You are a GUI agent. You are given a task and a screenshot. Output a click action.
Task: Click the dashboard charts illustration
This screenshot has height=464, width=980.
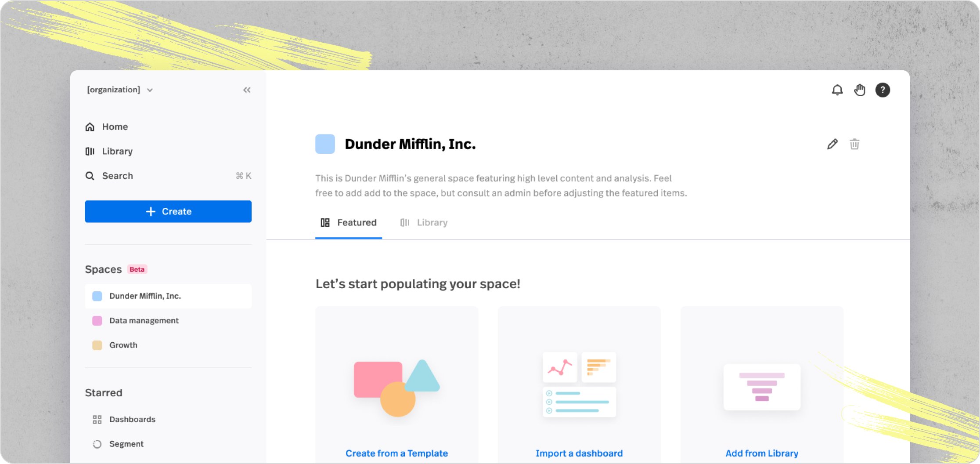(579, 384)
